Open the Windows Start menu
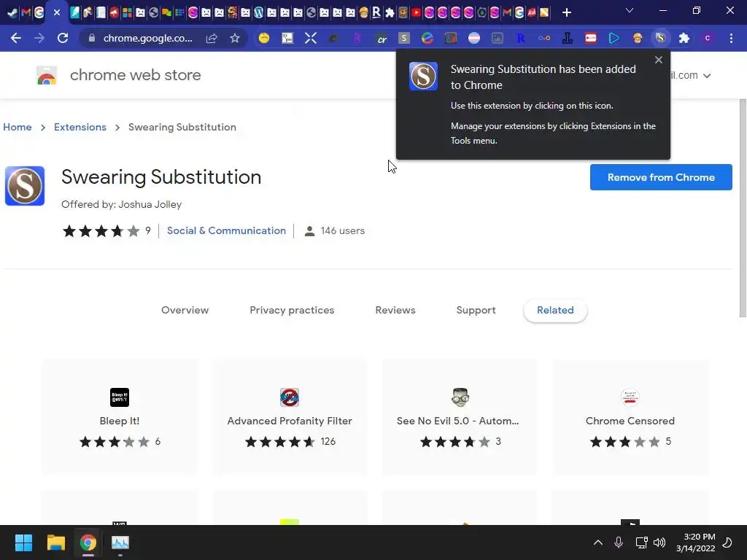The image size is (747, 560). click(x=23, y=542)
